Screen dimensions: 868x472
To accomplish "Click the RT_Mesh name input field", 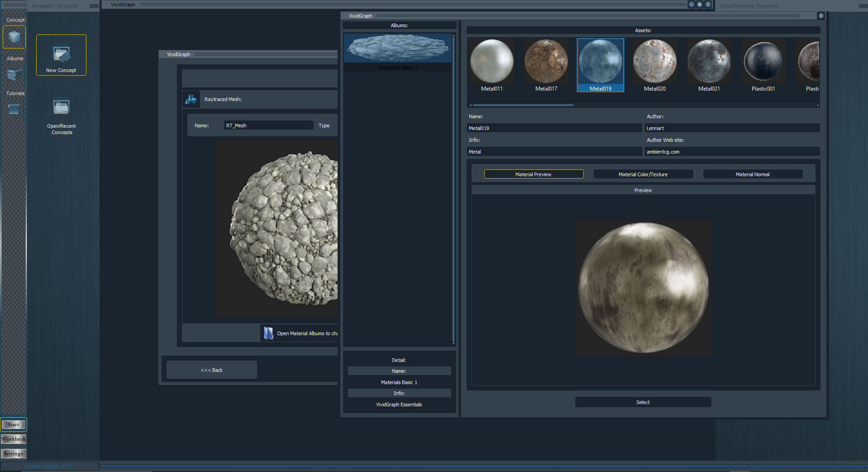I will [x=268, y=125].
